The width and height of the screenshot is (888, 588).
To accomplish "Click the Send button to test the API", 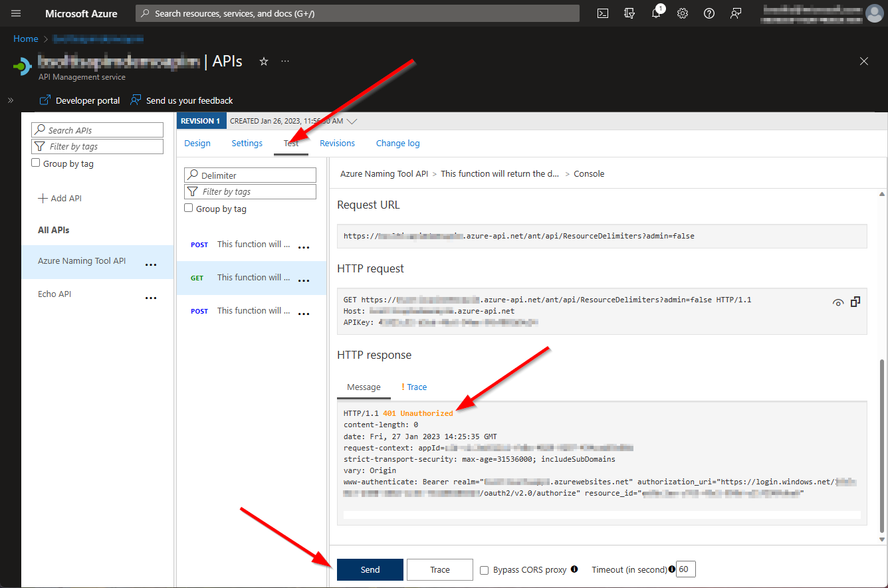I will click(370, 569).
